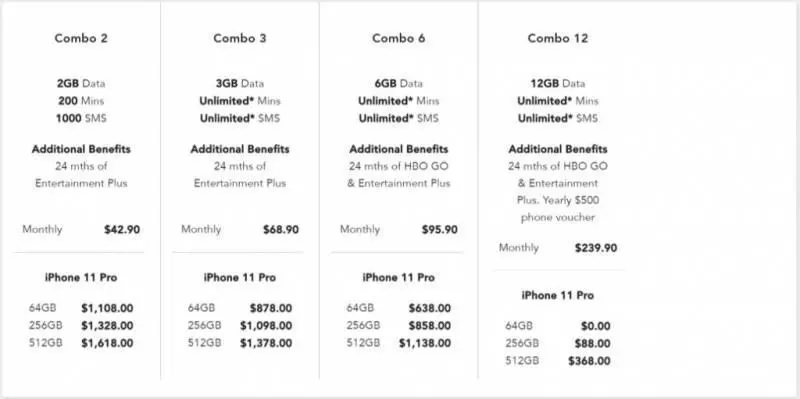Click the $42.90 monthly price

pos(122,230)
